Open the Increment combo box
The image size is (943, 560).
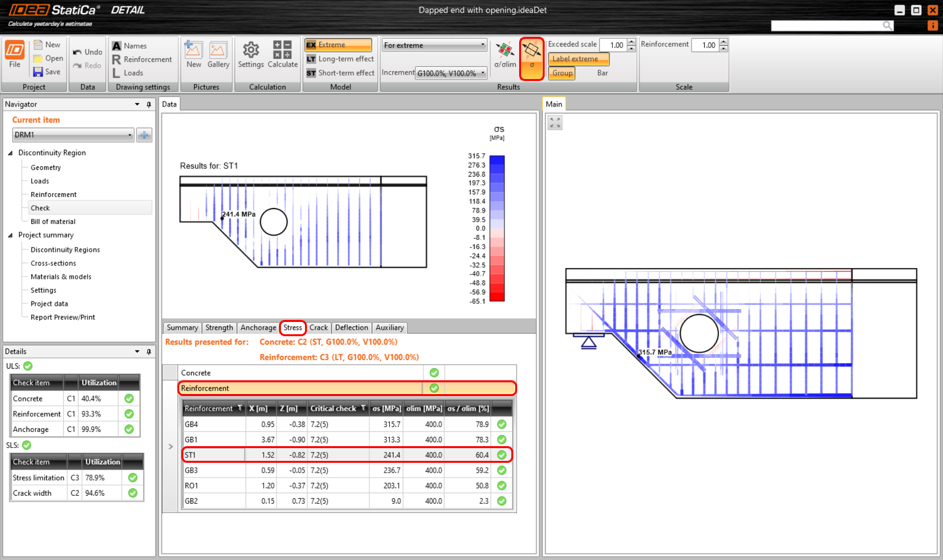pos(450,73)
